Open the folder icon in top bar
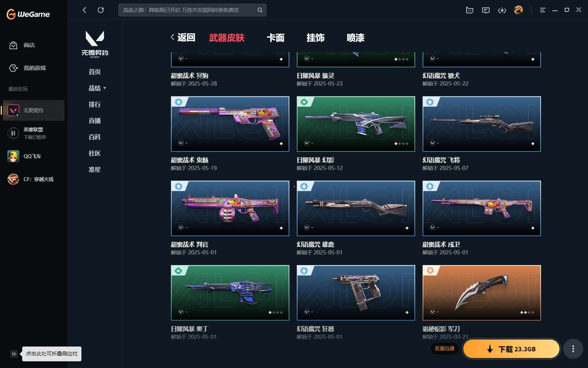Viewport: 588px width, 368px height. 470,10
